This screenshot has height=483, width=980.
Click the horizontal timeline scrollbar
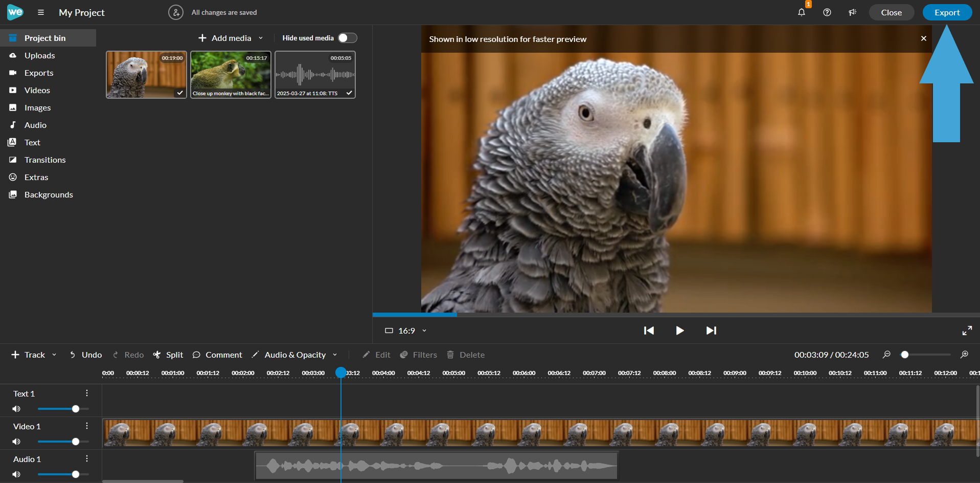143,481
